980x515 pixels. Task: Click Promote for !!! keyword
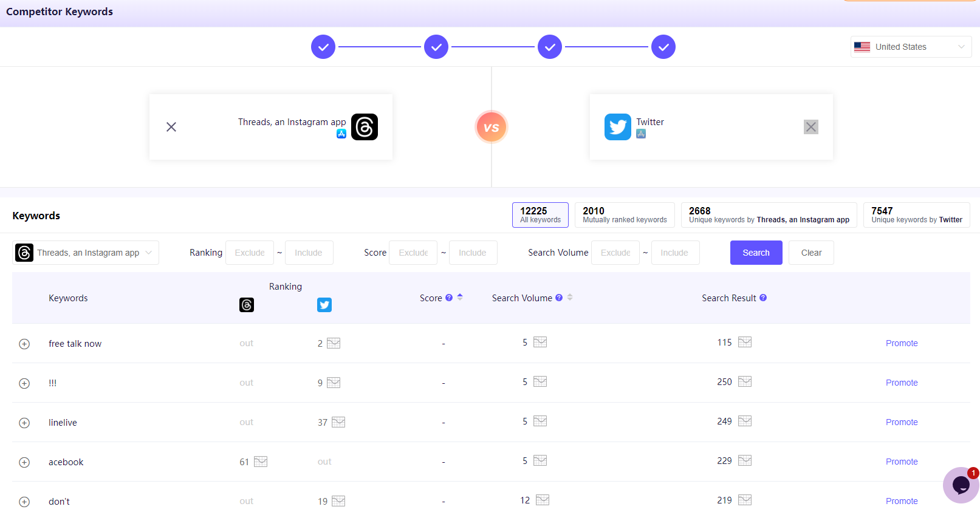tap(902, 383)
